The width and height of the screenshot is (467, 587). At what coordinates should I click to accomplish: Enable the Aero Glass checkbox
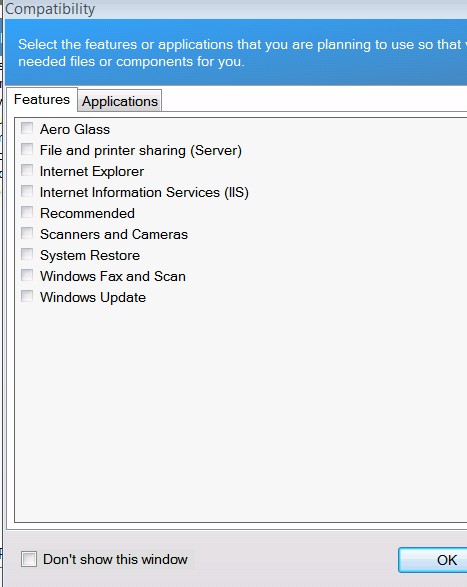click(x=27, y=128)
